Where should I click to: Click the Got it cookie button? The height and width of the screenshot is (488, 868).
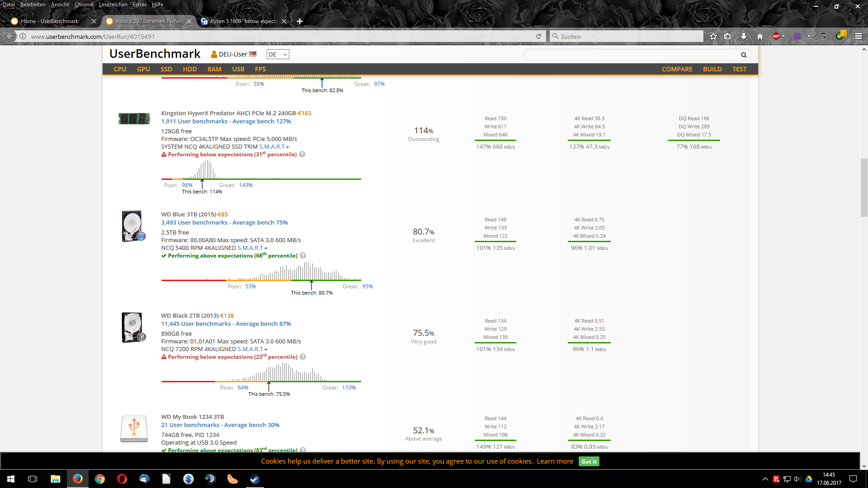589,461
